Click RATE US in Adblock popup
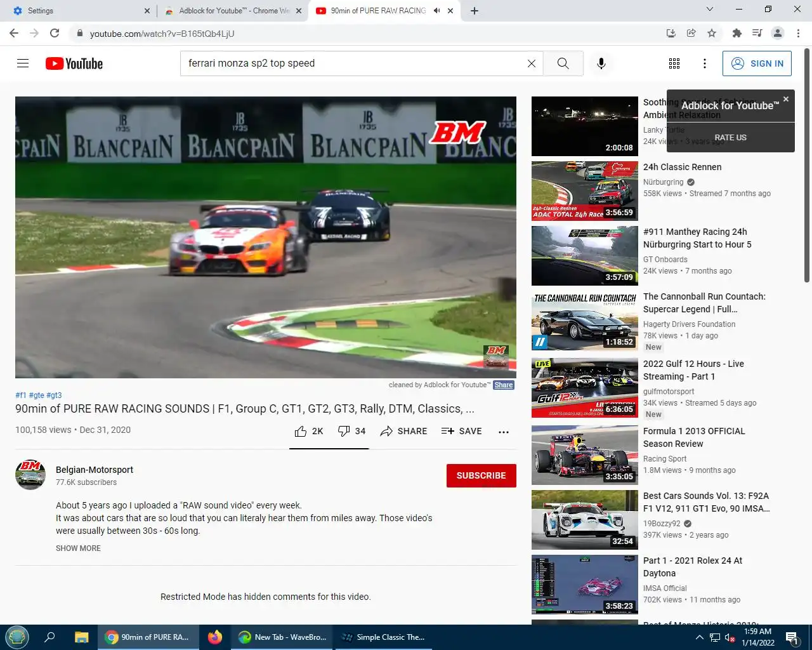Viewport: 812px width, 650px height. 730,137
